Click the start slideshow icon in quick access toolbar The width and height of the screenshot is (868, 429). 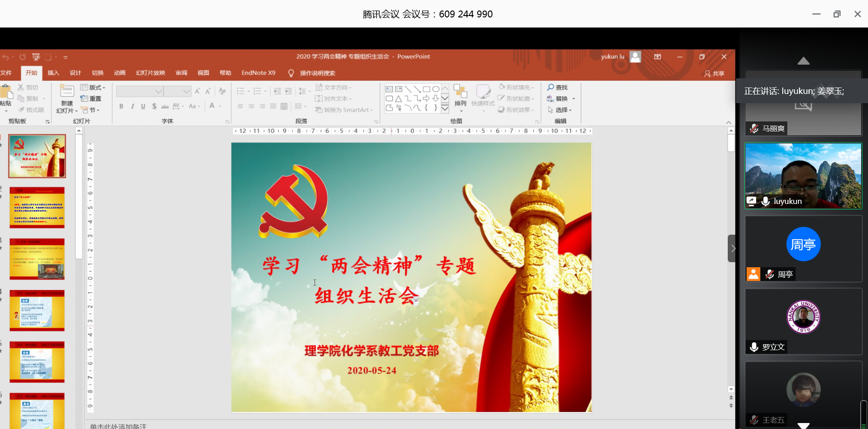coord(36,57)
